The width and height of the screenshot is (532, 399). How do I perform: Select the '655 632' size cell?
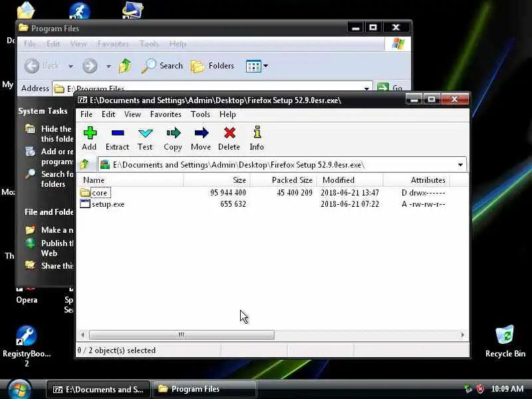click(233, 204)
